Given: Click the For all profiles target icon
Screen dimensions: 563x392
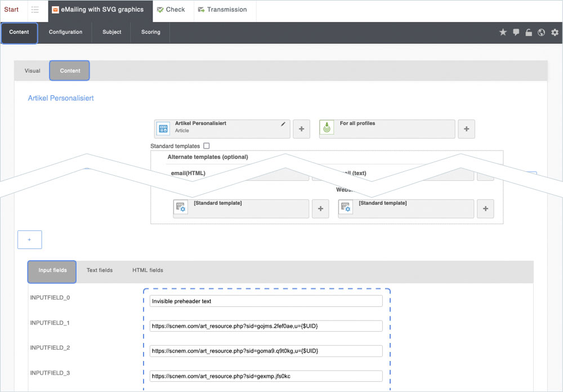Looking at the screenshot, I should coord(327,128).
